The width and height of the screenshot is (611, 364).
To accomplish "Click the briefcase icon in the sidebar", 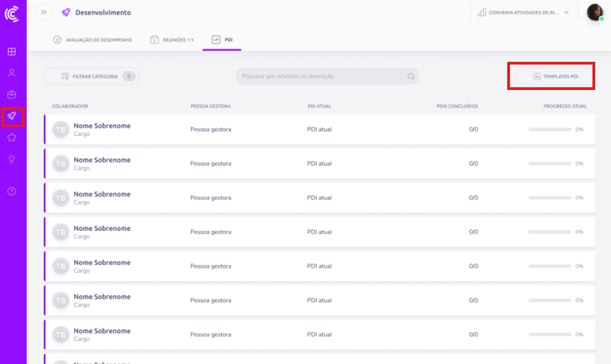I will [x=12, y=94].
